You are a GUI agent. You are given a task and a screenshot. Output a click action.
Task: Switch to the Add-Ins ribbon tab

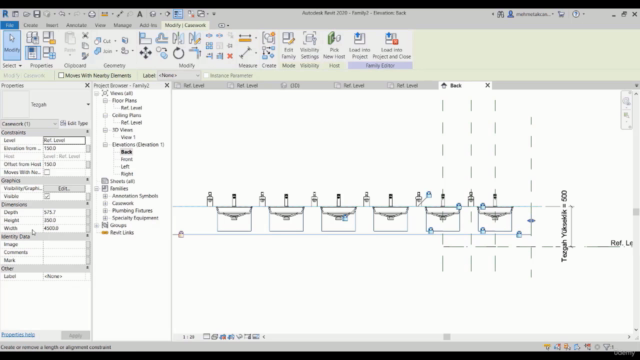(148, 25)
